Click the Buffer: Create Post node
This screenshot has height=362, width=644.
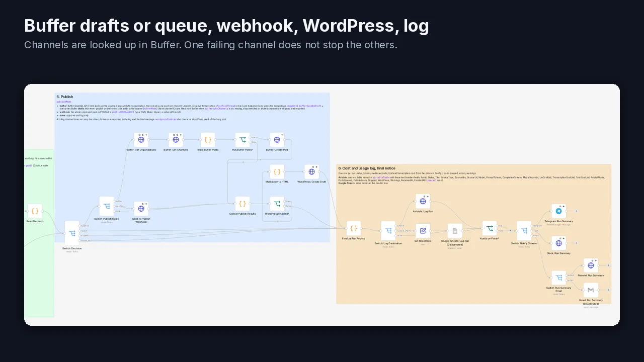[277, 140]
